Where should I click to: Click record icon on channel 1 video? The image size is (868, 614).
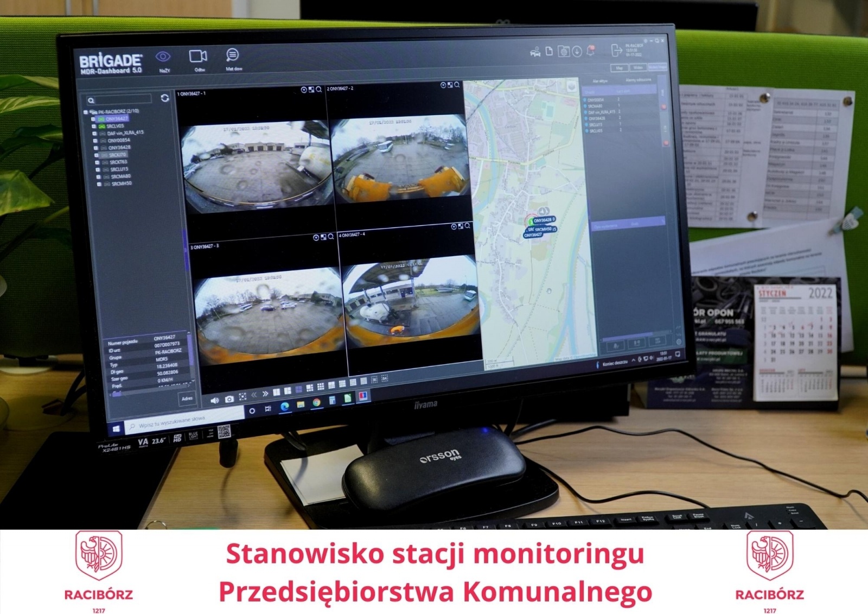click(304, 90)
